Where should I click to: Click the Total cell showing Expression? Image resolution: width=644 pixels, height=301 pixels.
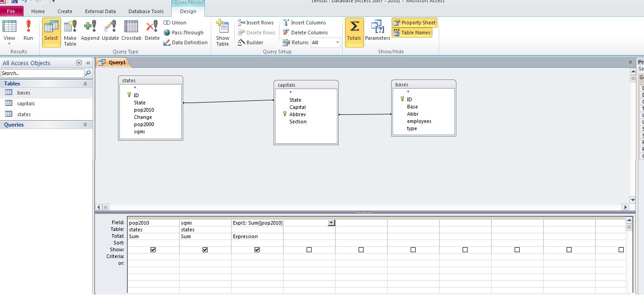tap(257, 236)
